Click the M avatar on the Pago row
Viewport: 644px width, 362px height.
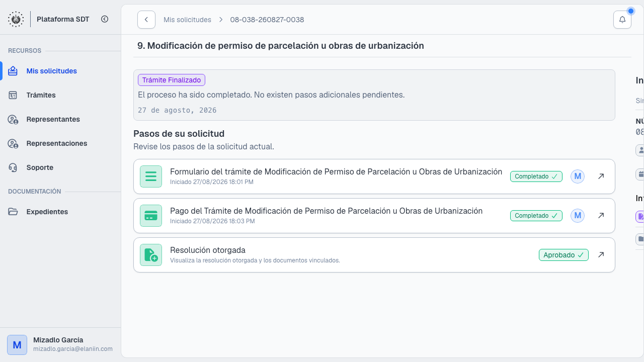click(578, 216)
